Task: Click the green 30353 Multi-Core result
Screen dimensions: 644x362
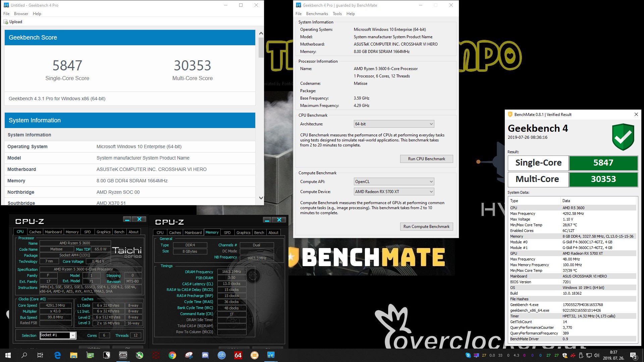Action: pos(603,179)
